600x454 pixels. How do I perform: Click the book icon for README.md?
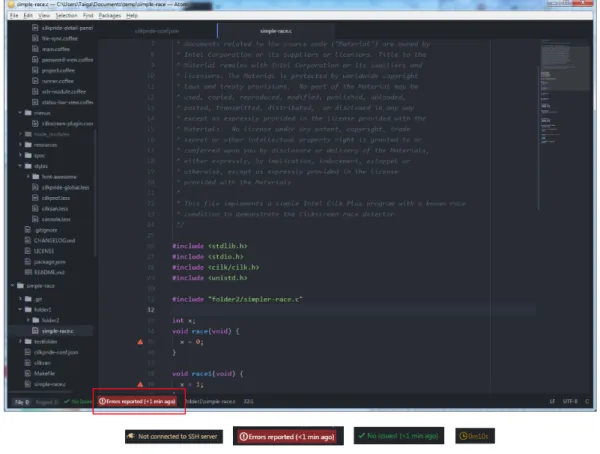[28, 272]
